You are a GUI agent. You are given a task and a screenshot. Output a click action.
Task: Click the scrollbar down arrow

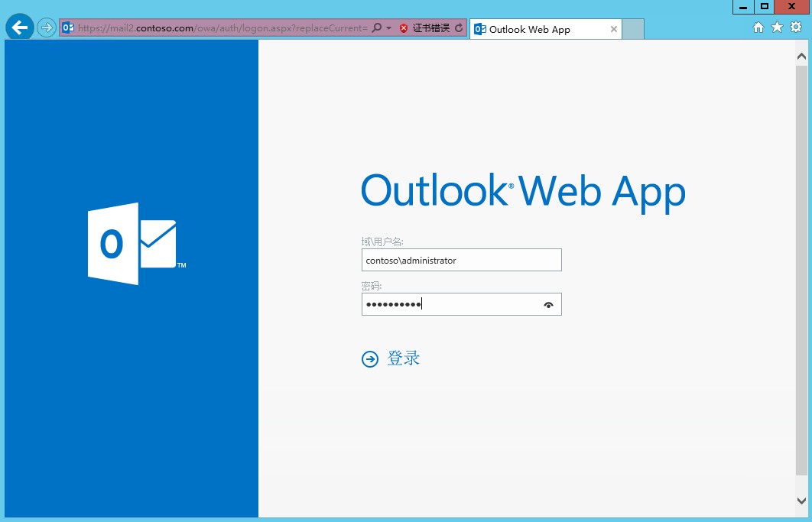pos(801,501)
